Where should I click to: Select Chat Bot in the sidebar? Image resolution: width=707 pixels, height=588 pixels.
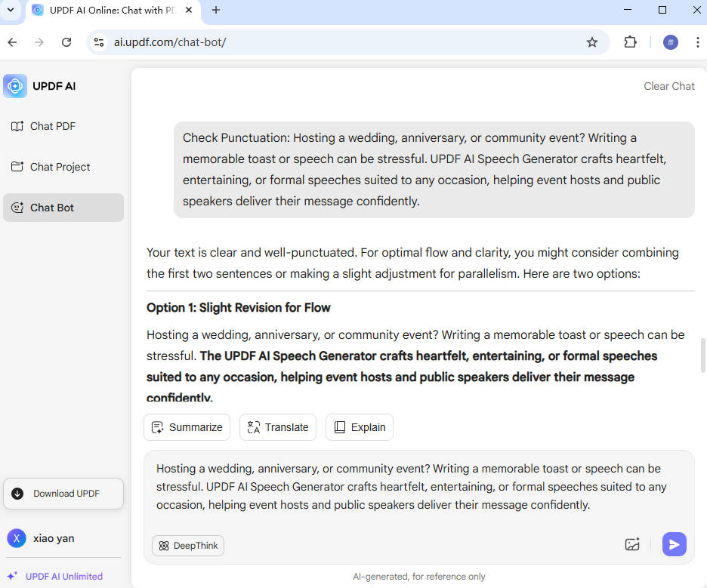coord(63,208)
